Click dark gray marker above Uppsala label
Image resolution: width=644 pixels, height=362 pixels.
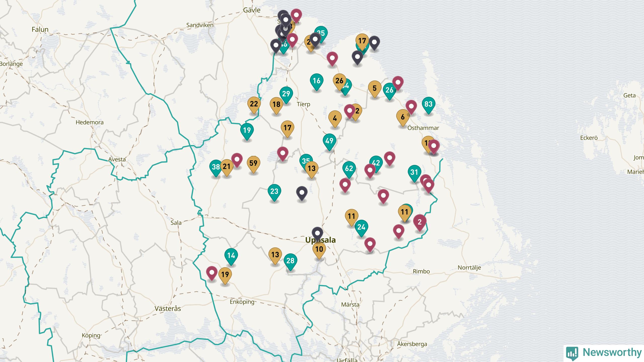[x=317, y=234]
